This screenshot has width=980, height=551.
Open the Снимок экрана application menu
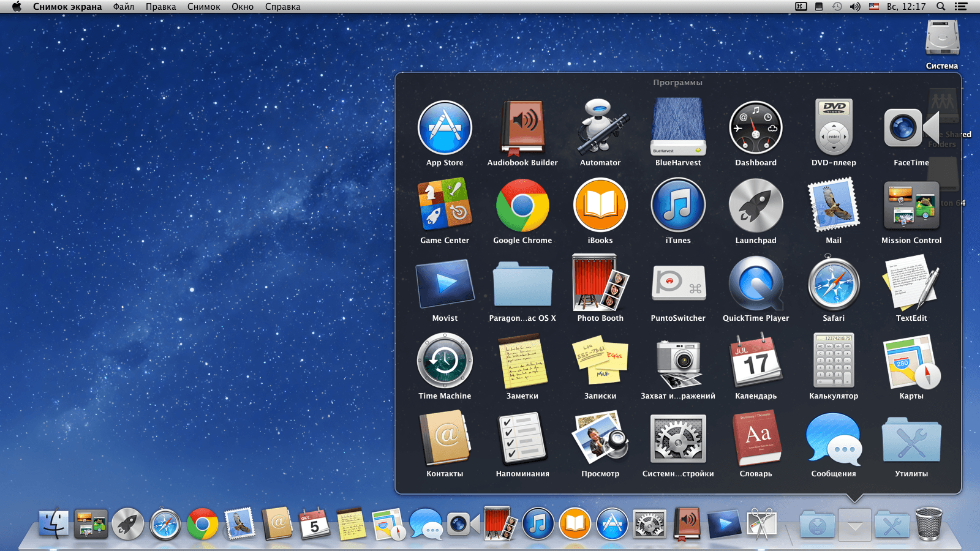tap(67, 7)
